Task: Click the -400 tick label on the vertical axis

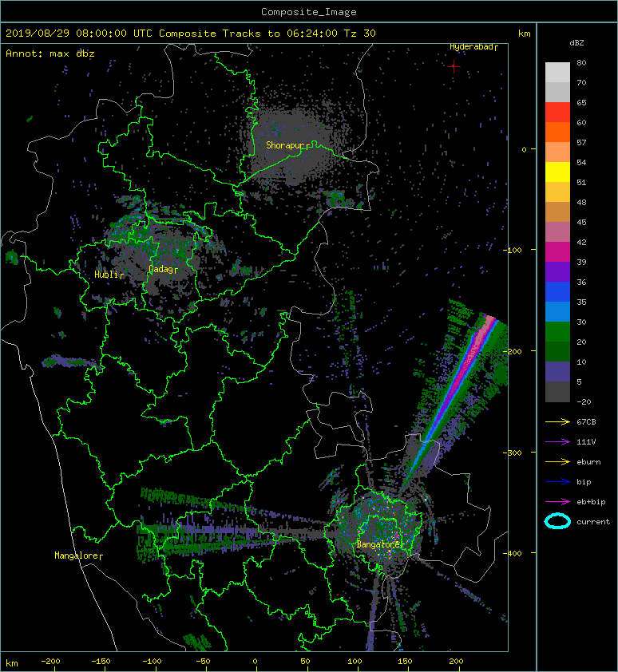Action: [513, 553]
